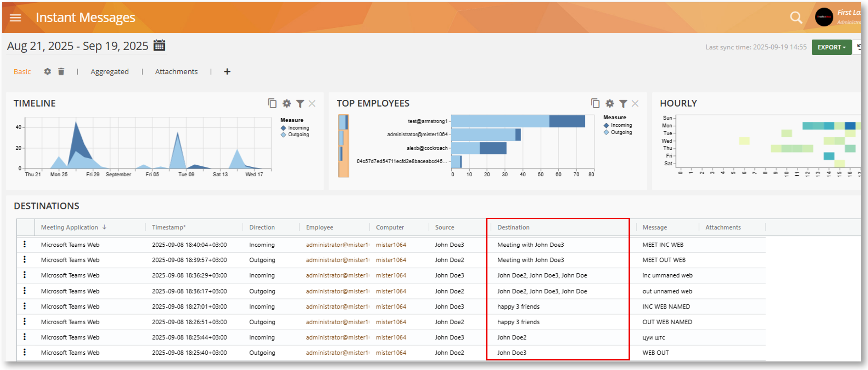
Task: Toggle Incoming measure in Timeline legend
Action: pyautogui.click(x=298, y=128)
